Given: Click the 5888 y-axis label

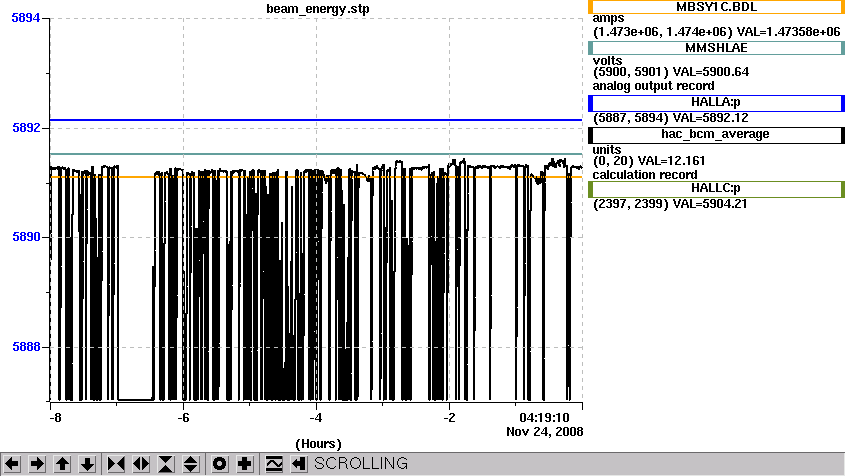Looking at the screenshot, I should (x=26, y=347).
